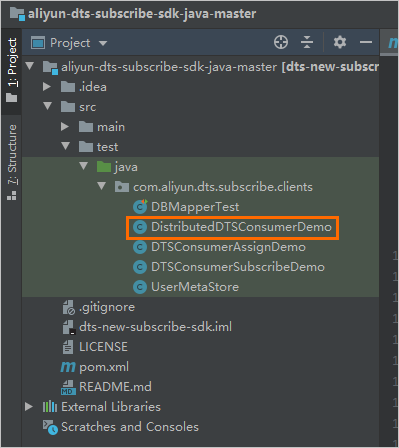The height and width of the screenshot is (448, 399).
Task: Collapse the com.aliyun.dts.subscribe.clients package arrow
Action: pyautogui.click(x=101, y=186)
